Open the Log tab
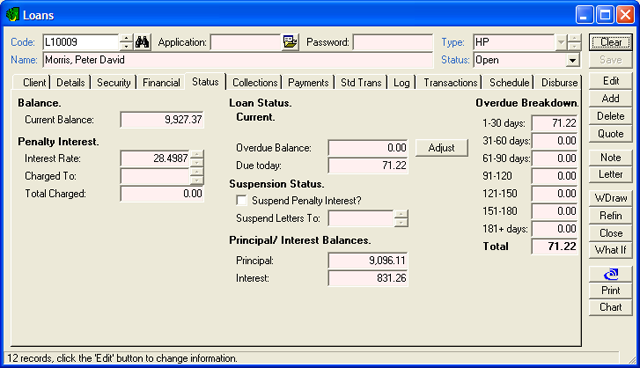640x368 pixels. tap(401, 82)
